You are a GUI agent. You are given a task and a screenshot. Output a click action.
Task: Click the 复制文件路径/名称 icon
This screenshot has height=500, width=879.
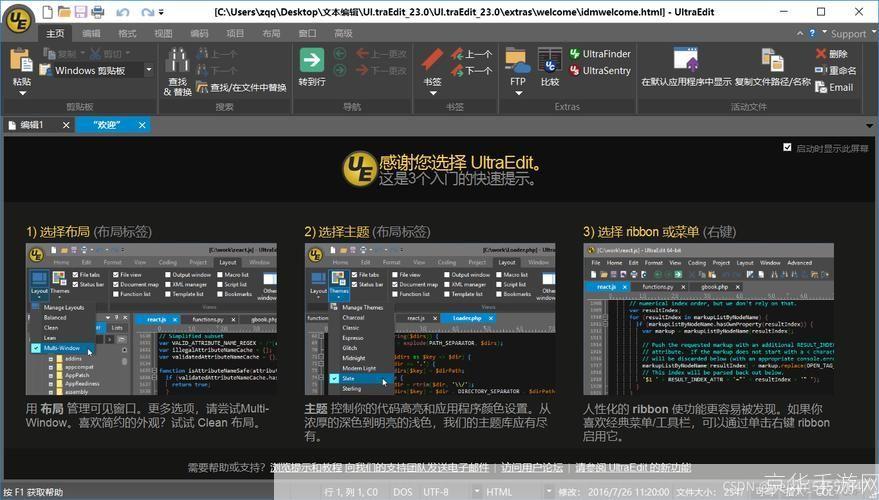point(771,60)
